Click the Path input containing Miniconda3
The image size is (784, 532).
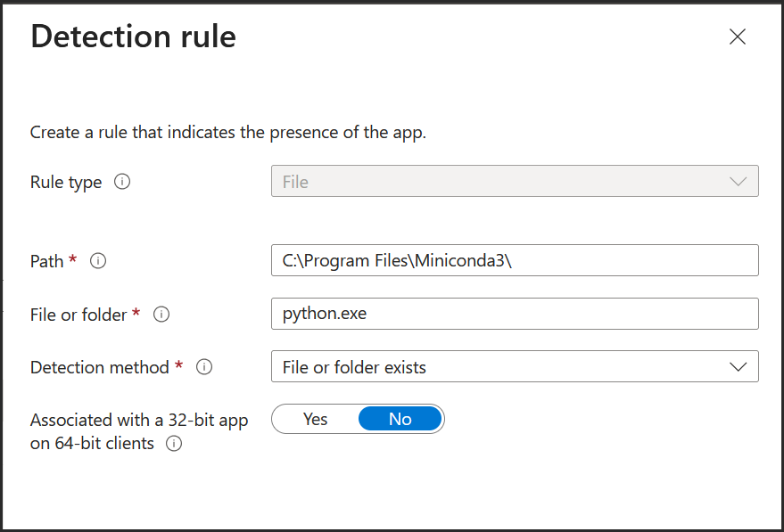pyautogui.click(x=515, y=260)
